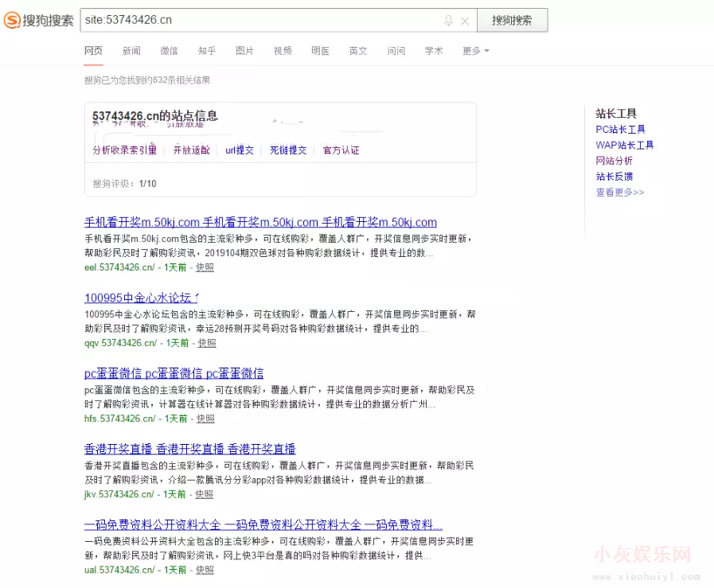714x588 pixels.
Task: Click the 死链提交 link
Action: point(287,150)
